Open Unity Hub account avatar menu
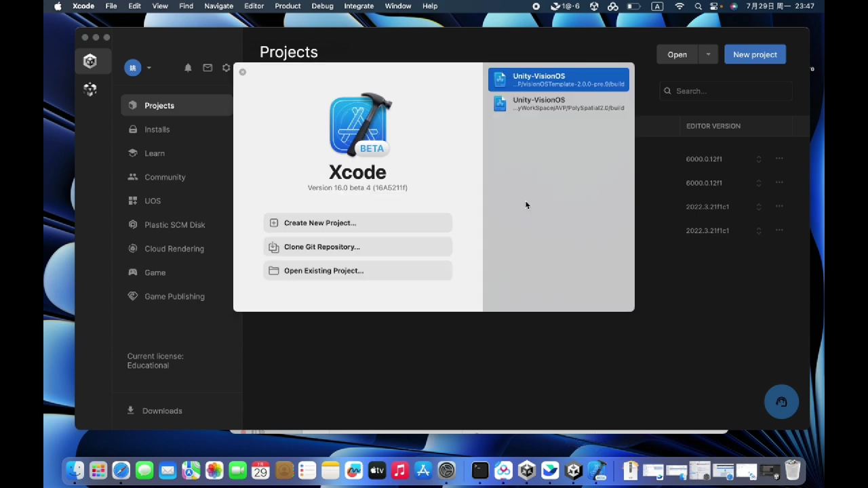The width and height of the screenshot is (868, 488). point(138,68)
